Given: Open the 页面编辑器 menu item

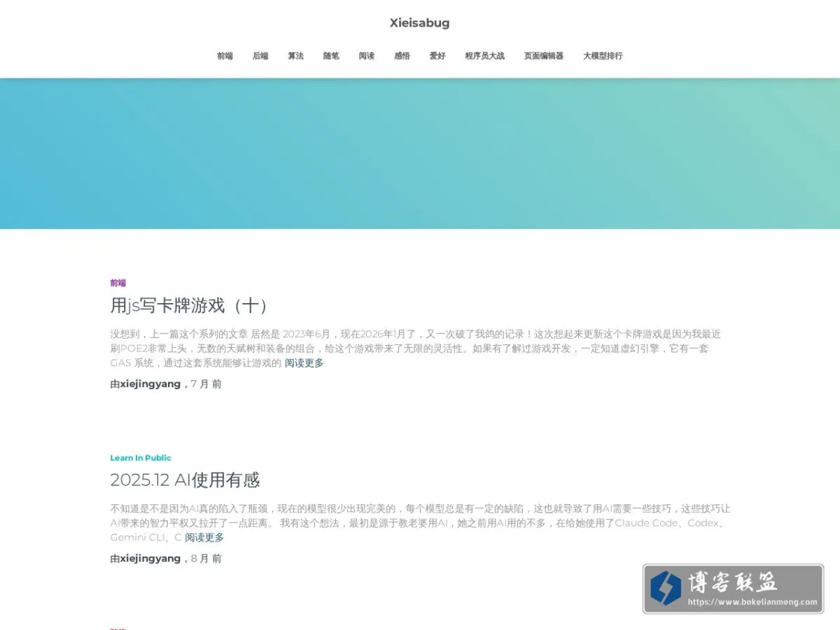Looking at the screenshot, I should [544, 56].
